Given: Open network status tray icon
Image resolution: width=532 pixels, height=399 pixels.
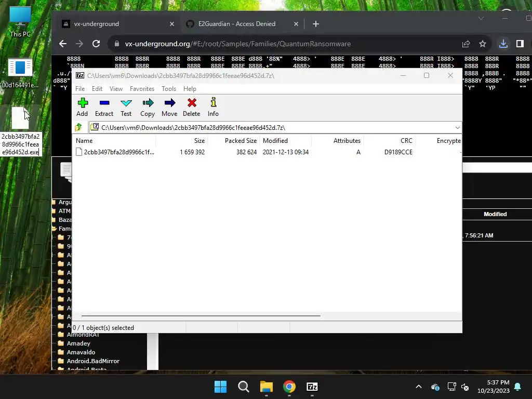Looking at the screenshot, I should tap(451, 387).
